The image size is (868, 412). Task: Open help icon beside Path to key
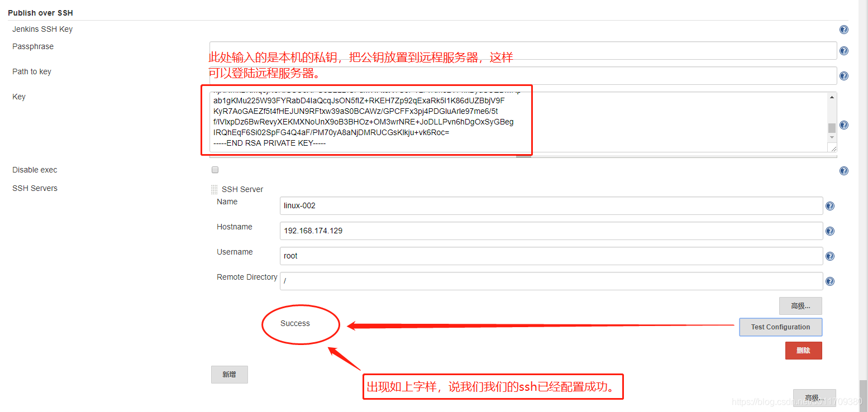point(843,76)
